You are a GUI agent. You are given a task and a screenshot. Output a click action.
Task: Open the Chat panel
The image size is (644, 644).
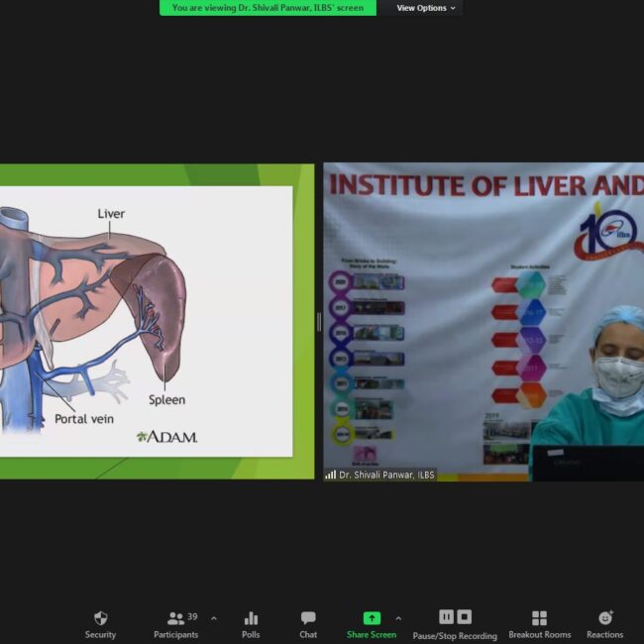tap(308, 618)
